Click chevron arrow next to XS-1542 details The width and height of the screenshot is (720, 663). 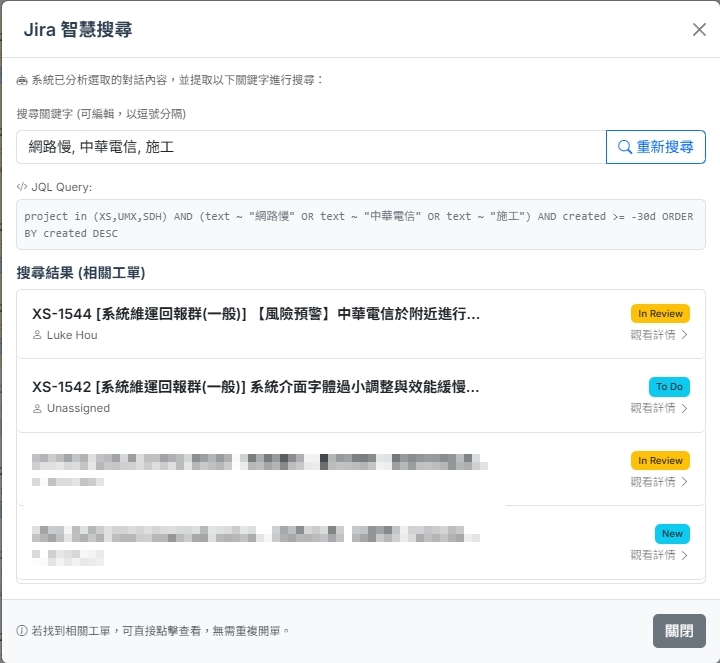(x=685, y=408)
